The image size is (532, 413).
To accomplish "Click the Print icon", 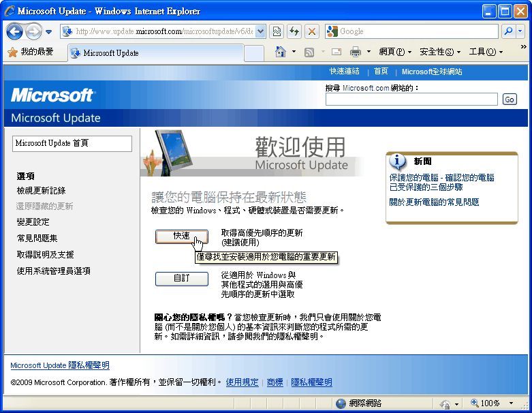I will [355, 52].
